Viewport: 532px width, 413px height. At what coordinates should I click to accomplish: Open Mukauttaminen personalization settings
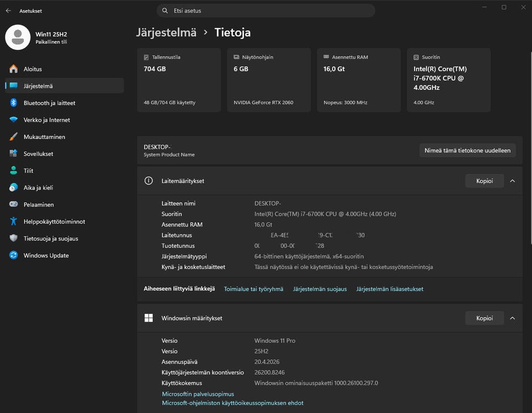[x=44, y=137]
